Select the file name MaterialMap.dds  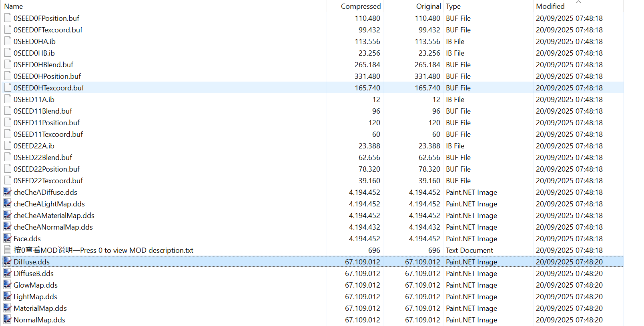(x=40, y=308)
